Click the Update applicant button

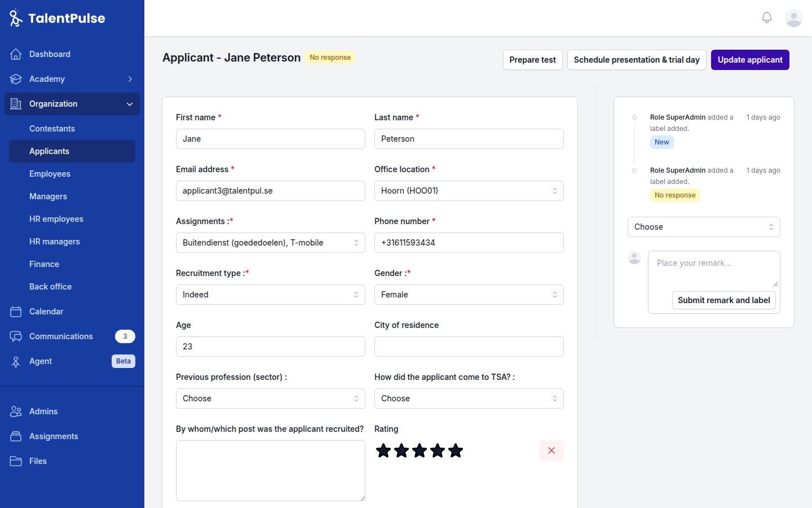[x=750, y=59]
